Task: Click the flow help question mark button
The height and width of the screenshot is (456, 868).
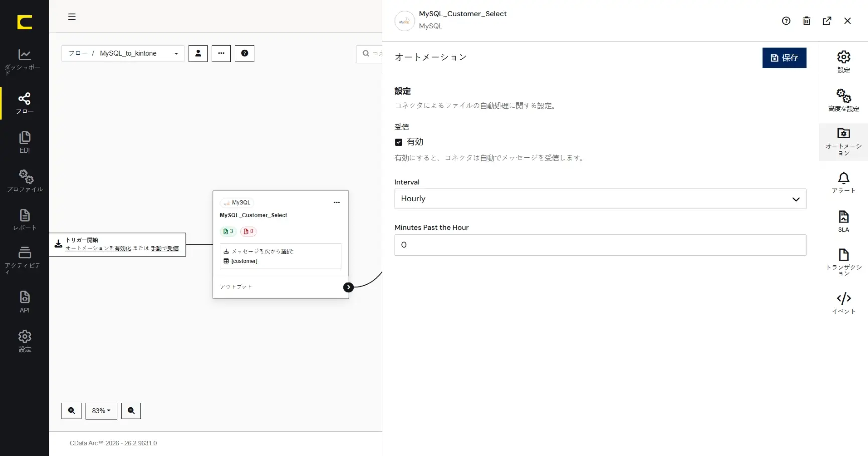Action: click(245, 53)
